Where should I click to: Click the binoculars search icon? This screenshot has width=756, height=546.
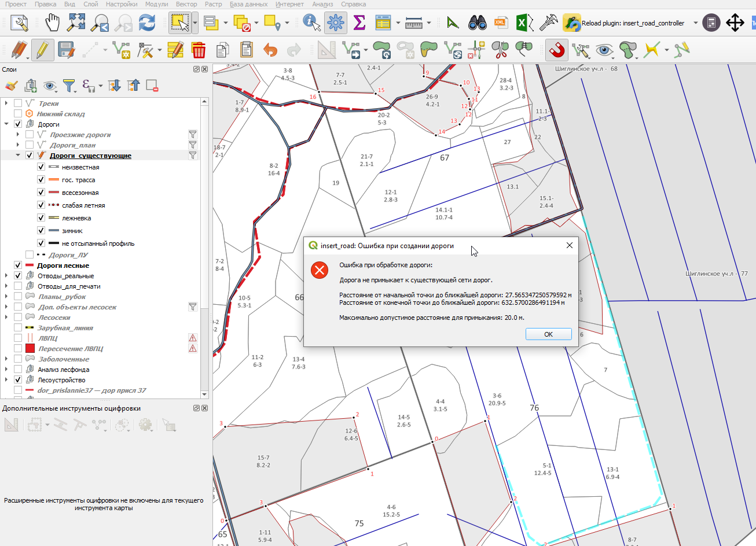tap(477, 23)
